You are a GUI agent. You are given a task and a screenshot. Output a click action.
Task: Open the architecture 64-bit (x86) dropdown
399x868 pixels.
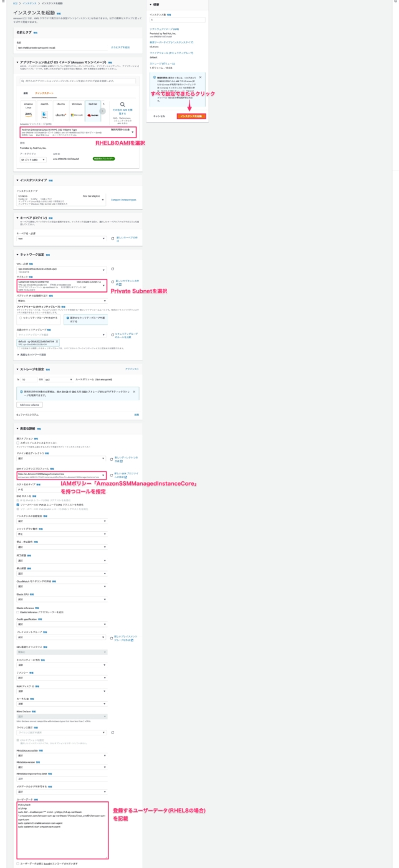click(32, 159)
